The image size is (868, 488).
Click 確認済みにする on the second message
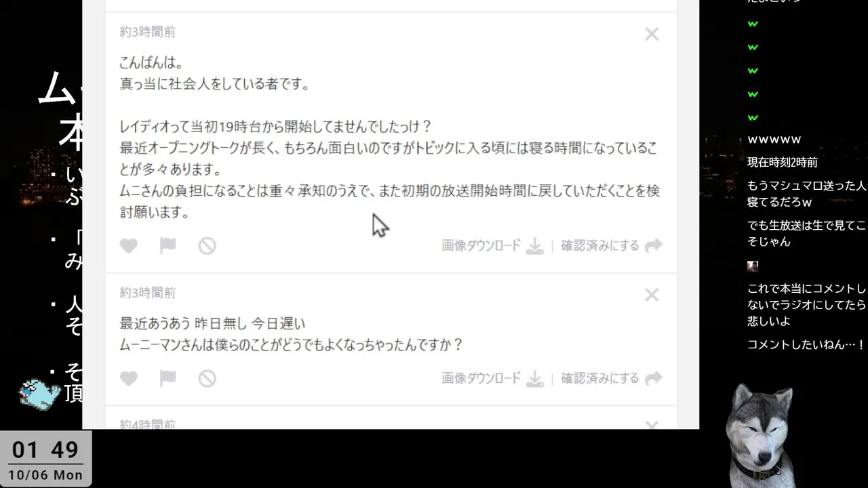[600, 378]
